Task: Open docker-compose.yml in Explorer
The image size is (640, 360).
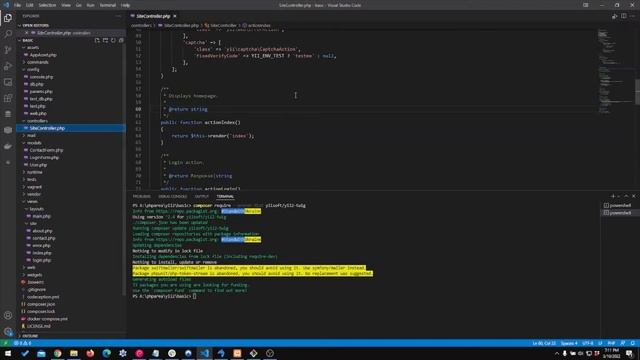Action: 47,319
